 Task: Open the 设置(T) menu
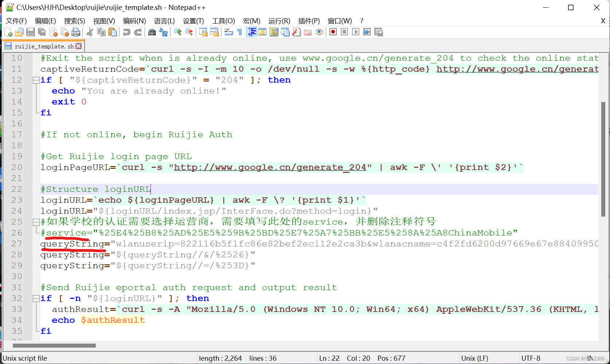(x=193, y=21)
